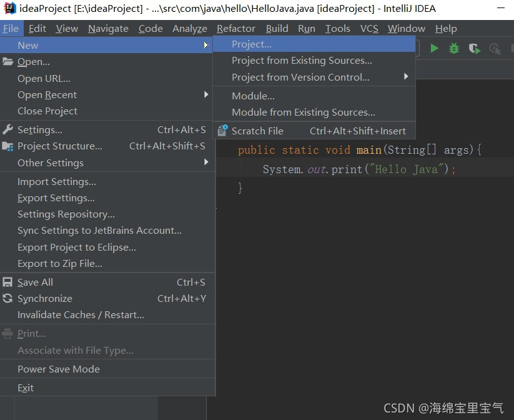Screen dimensions: 514x420
Task: Click Open URL... menu item
Action: click(107, 78)
